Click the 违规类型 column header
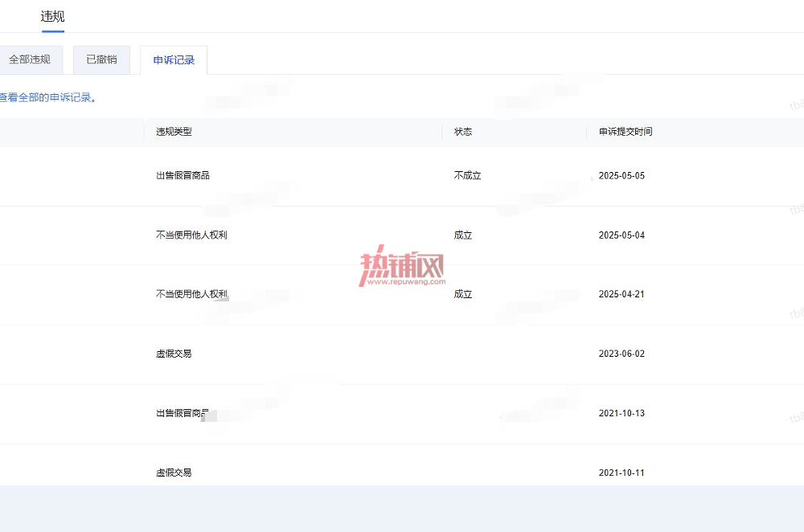 (174, 132)
